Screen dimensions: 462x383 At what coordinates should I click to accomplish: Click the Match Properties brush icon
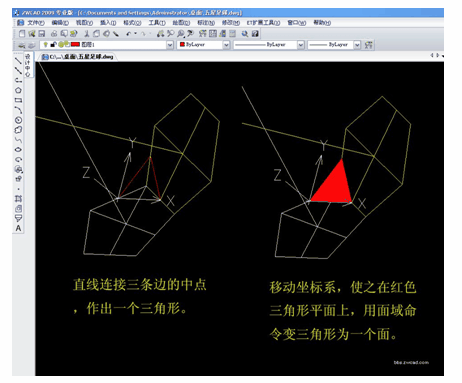click(116, 34)
